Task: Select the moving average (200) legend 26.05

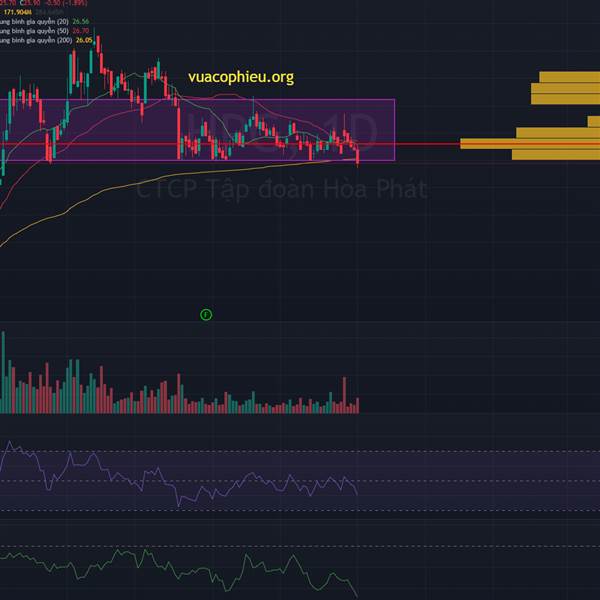Action: tap(46, 40)
